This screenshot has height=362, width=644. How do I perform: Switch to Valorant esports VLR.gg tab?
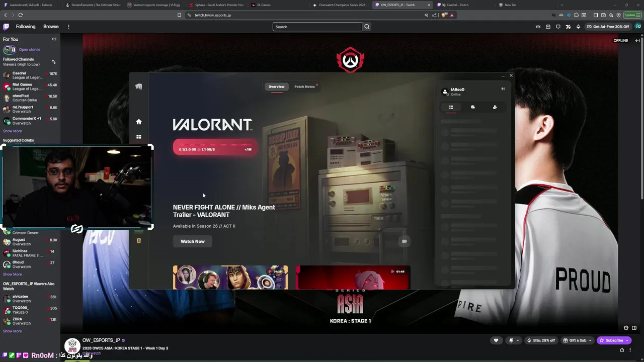tap(156, 5)
